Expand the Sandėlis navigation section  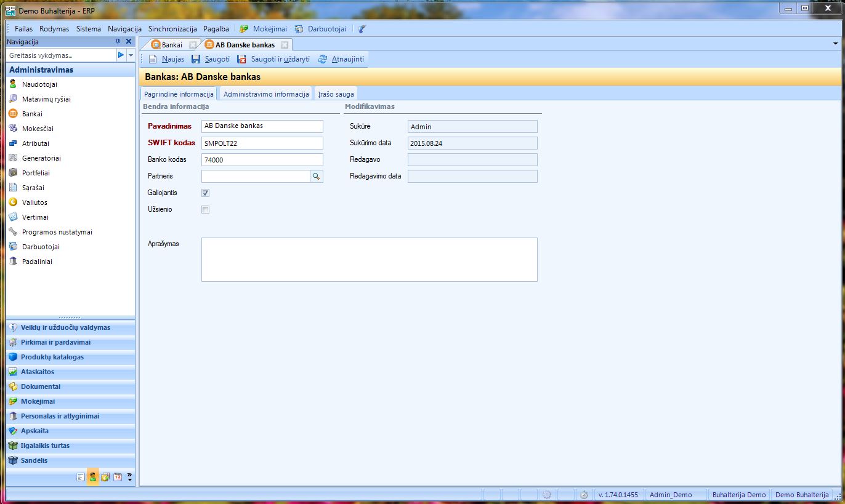pos(34,460)
